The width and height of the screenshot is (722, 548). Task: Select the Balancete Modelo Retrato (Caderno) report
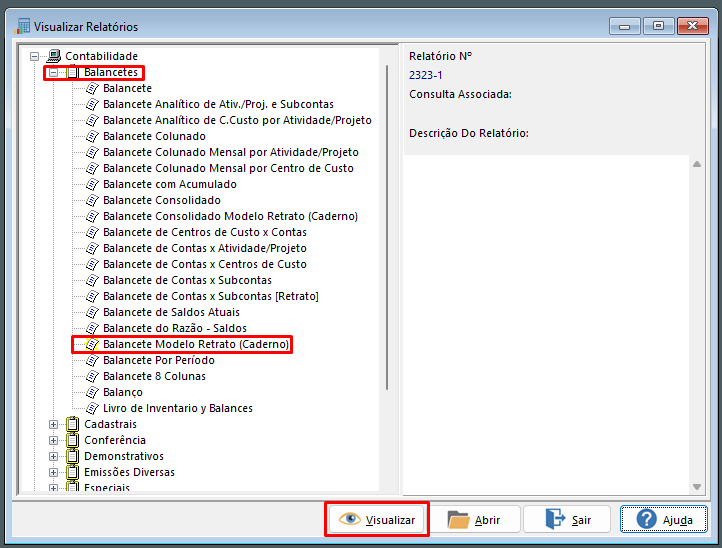(x=196, y=344)
